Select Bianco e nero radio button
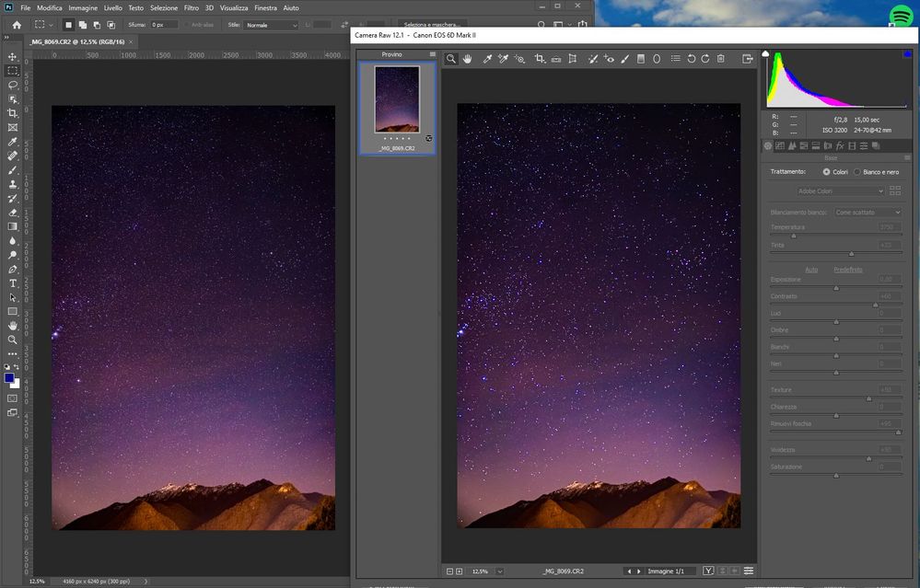This screenshot has height=588, width=920. click(x=857, y=172)
